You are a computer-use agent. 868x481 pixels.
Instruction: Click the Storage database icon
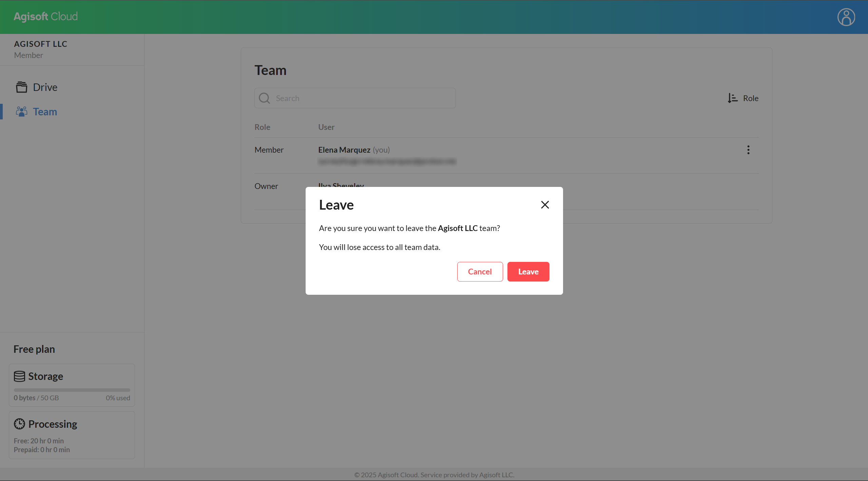pyautogui.click(x=19, y=376)
